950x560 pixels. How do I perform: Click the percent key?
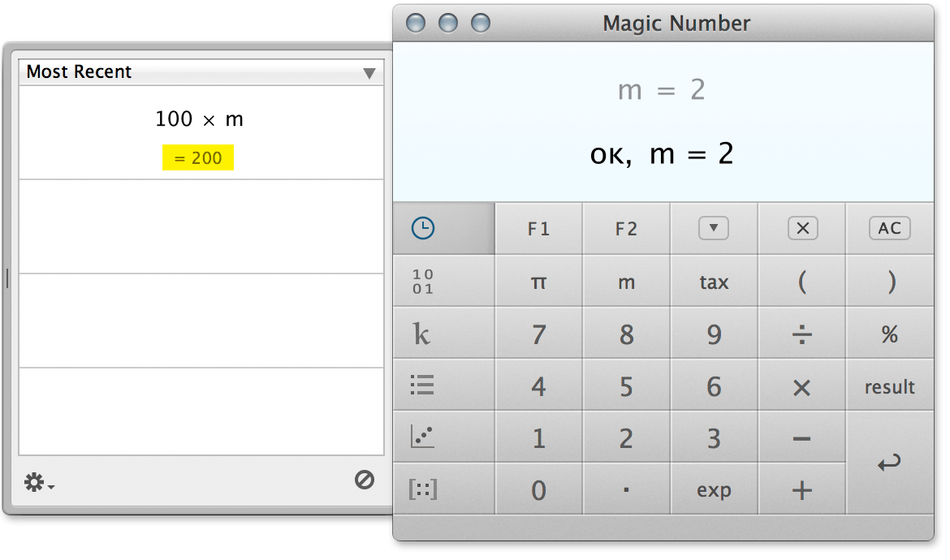pos(889,334)
